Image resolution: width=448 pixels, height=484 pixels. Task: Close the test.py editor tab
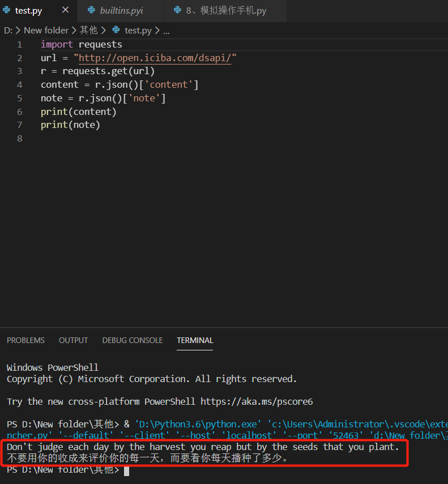[65, 10]
